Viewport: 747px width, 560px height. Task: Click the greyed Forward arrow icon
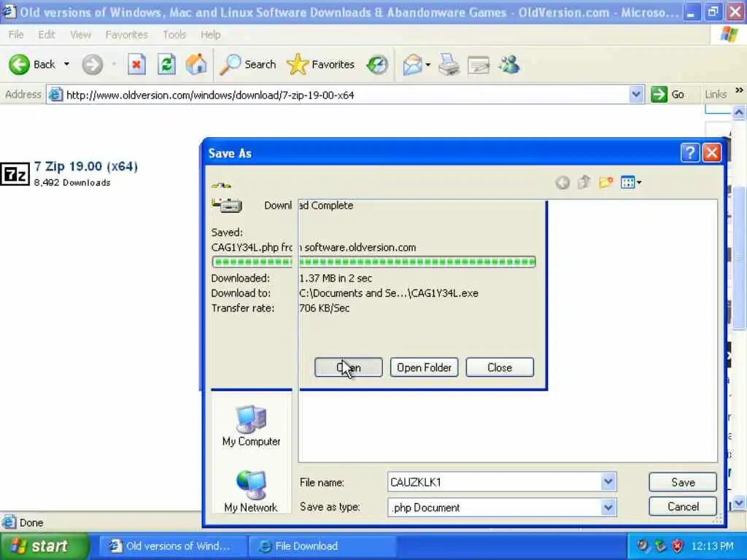[x=92, y=64]
